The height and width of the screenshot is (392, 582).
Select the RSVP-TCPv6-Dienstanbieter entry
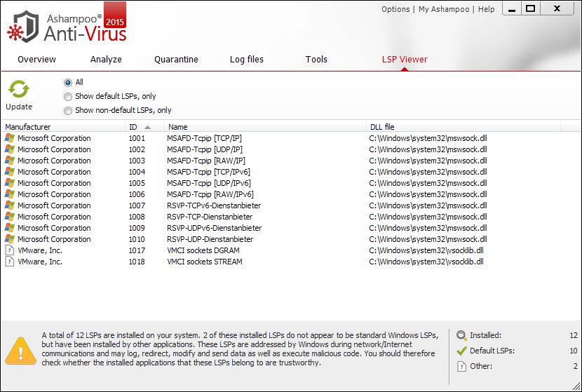[x=214, y=205]
